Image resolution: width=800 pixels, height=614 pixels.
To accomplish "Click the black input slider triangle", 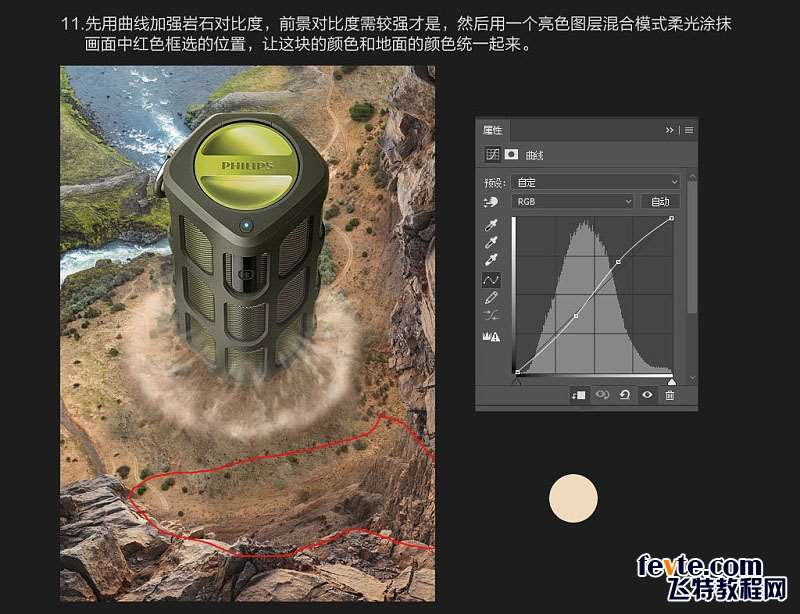I will pyautogui.click(x=516, y=381).
